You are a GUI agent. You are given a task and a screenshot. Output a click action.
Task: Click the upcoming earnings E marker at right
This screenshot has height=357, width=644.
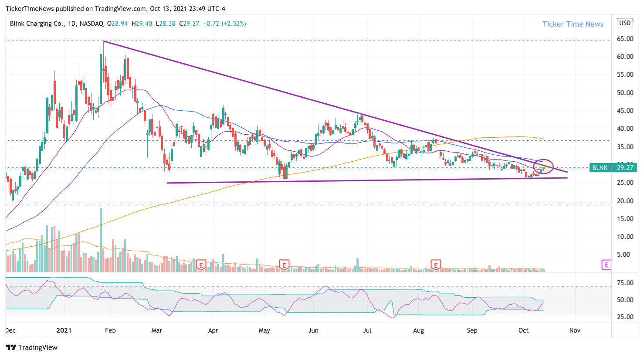[606, 265]
